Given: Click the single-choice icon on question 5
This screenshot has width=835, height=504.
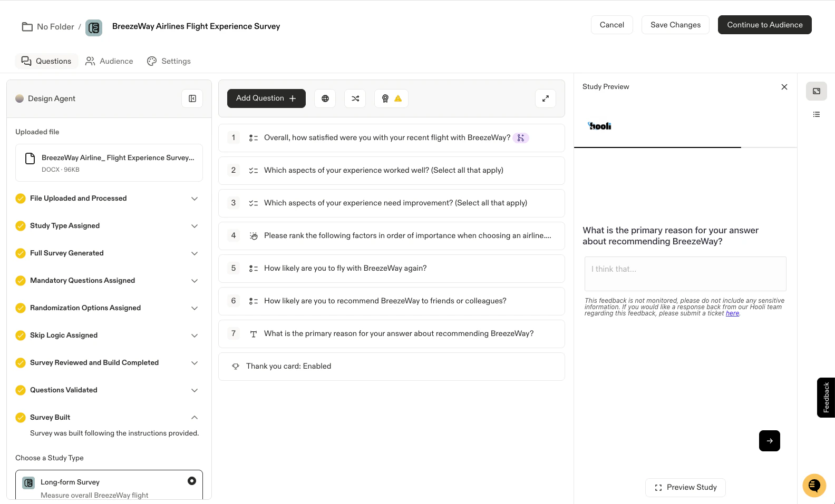Looking at the screenshot, I should [x=254, y=269].
